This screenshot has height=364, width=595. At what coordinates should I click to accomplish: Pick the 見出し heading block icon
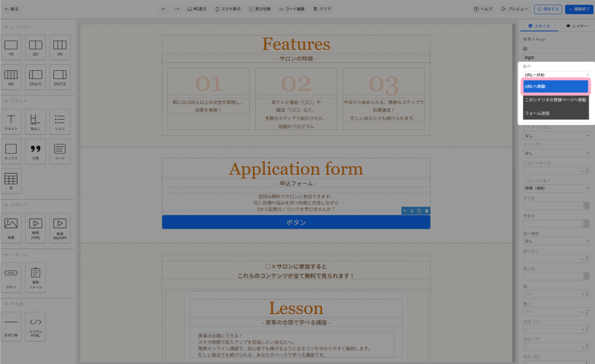coord(35,121)
